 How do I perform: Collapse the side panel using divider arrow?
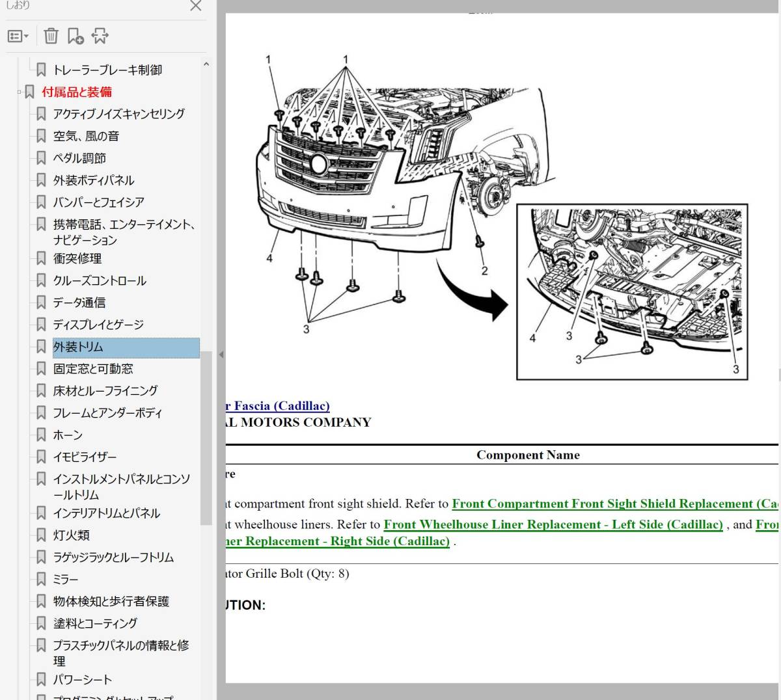(x=221, y=355)
